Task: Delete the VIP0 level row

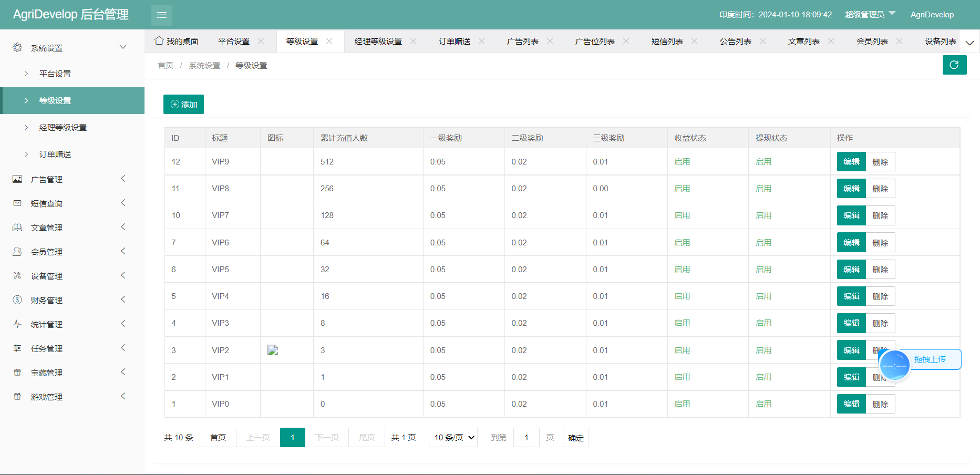Action: (x=880, y=404)
